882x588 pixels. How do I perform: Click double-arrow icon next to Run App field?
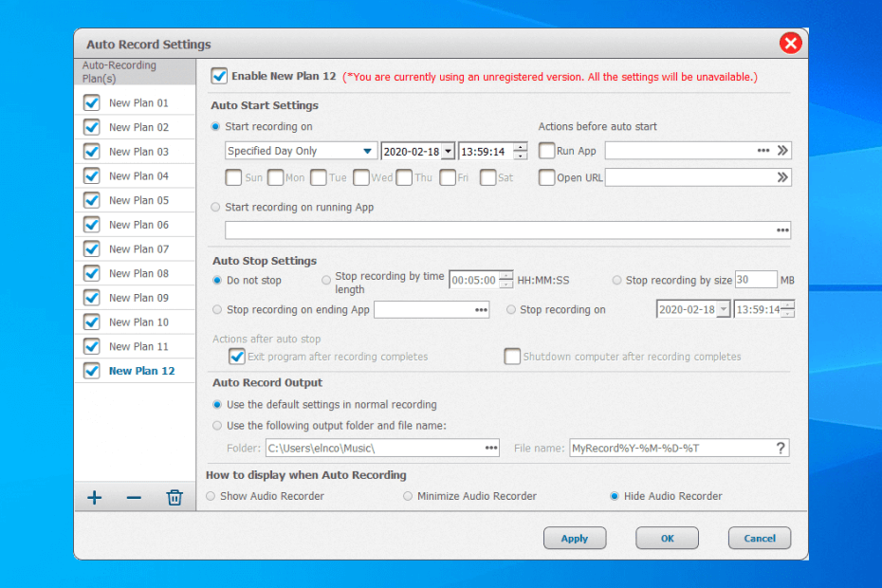pyautogui.click(x=782, y=150)
